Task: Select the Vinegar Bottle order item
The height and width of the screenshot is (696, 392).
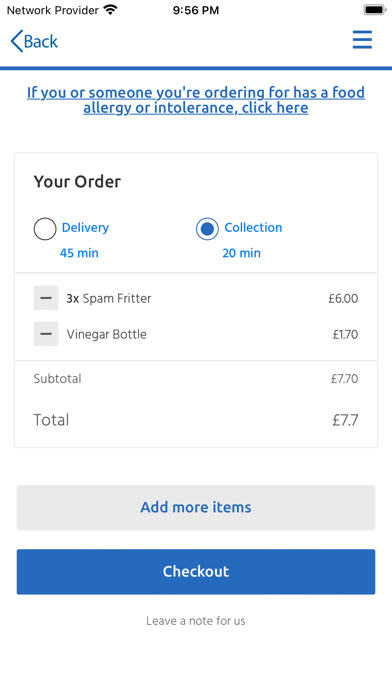Action: pyautogui.click(x=107, y=334)
